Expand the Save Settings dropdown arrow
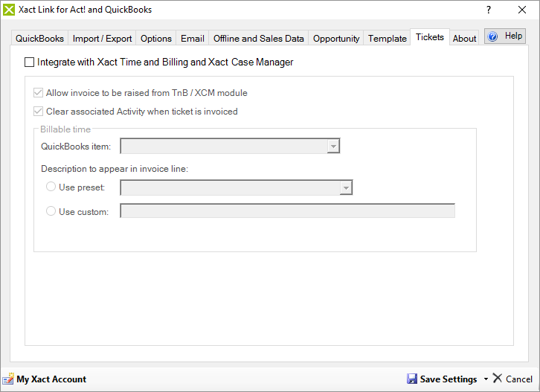 pyautogui.click(x=486, y=379)
